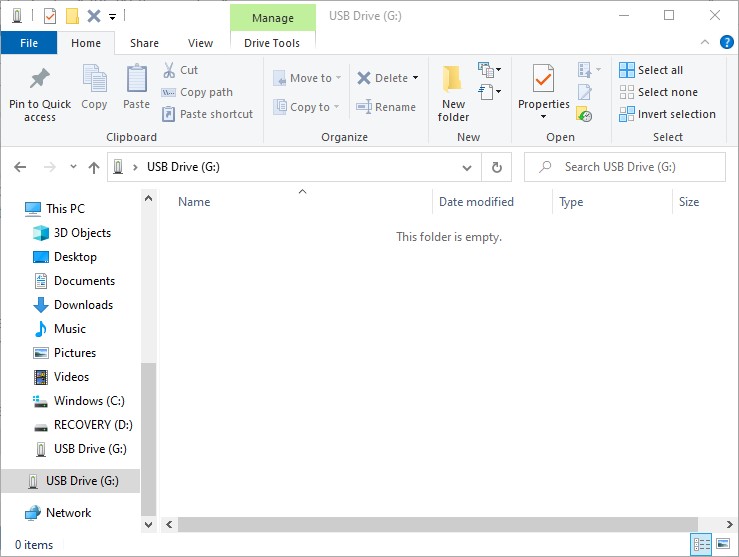Screen dimensions: 739x557
Task: Open Help with the question mark icon
Action: point(726,42)
